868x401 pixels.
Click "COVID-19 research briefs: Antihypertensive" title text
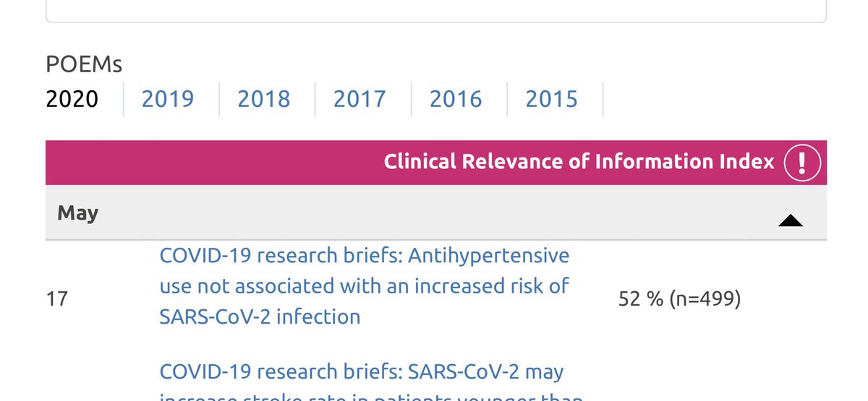click(365, 255)
